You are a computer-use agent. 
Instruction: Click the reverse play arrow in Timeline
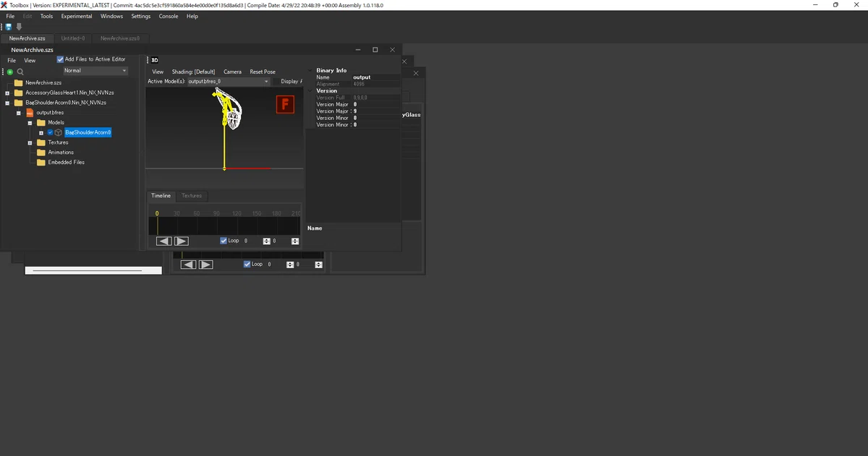tap(164, 241)
